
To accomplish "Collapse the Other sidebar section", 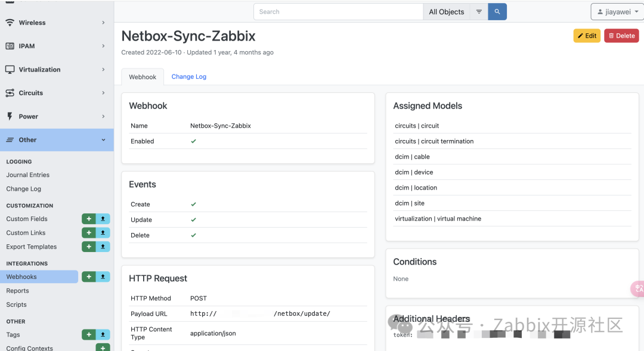I will [57, 140].
